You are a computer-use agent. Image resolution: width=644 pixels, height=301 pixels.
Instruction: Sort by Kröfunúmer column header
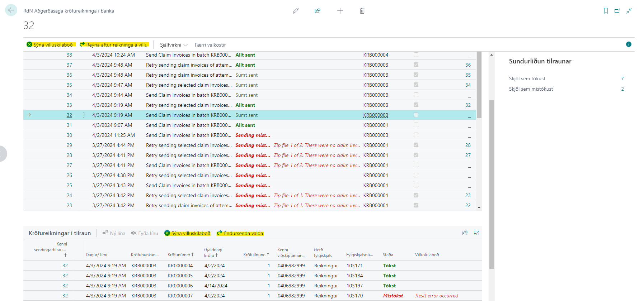point(180,255)
